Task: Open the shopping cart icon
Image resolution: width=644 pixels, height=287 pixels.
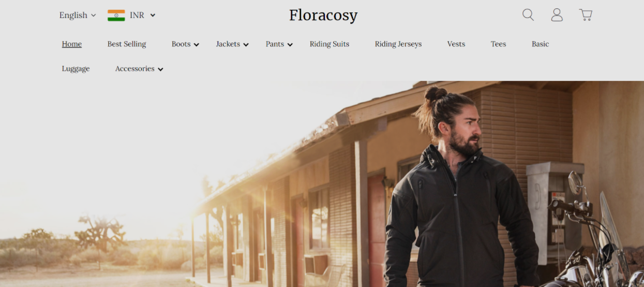Action: pos(586,15)
